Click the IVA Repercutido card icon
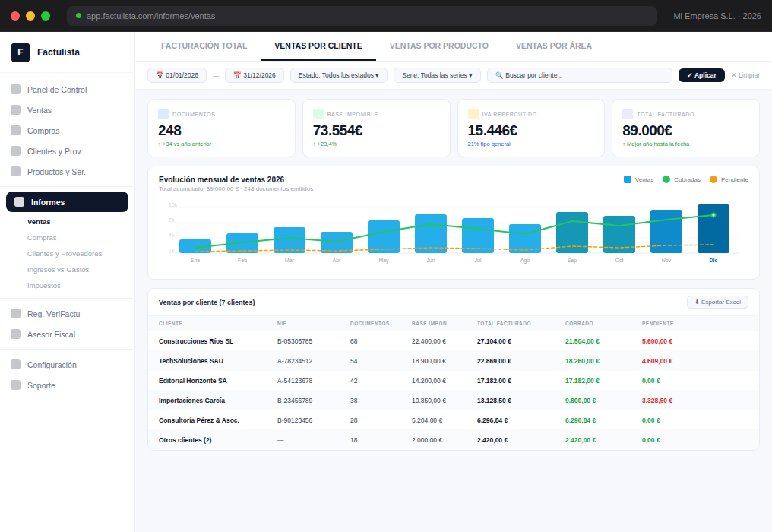The image size is (772, 532). point(473,114)
